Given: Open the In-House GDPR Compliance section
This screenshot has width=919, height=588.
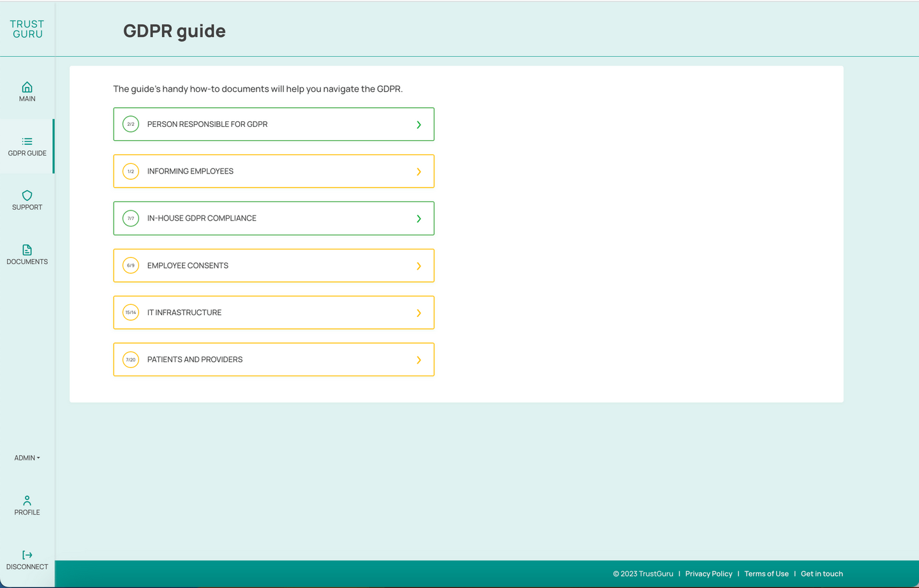Looking at the screenshot, I should click(273, 218).
